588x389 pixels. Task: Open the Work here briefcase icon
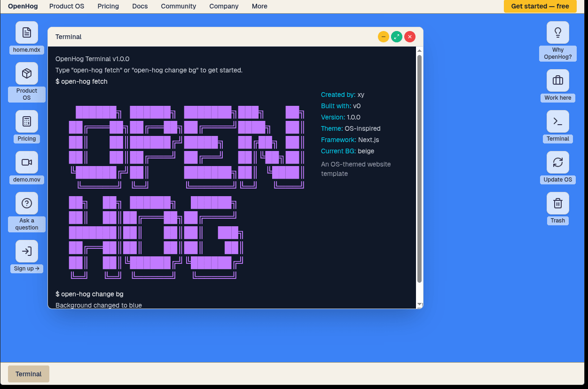tap(557, 80)
